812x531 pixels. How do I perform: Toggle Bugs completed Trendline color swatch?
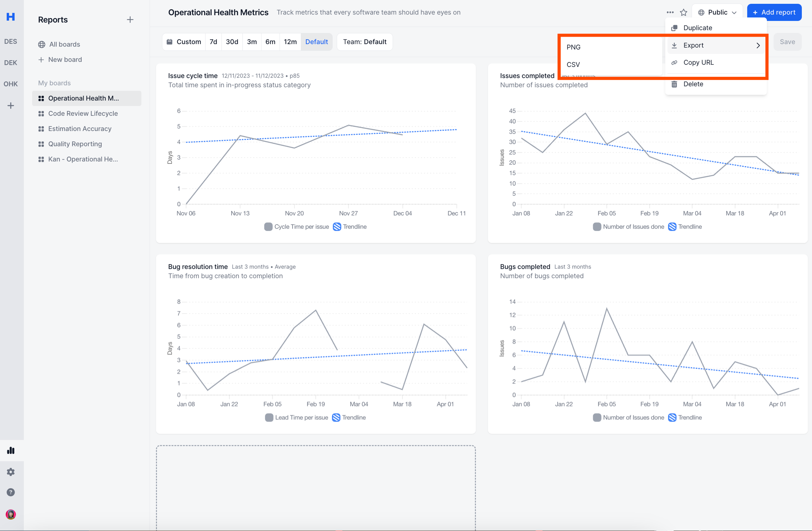(672, 418)
